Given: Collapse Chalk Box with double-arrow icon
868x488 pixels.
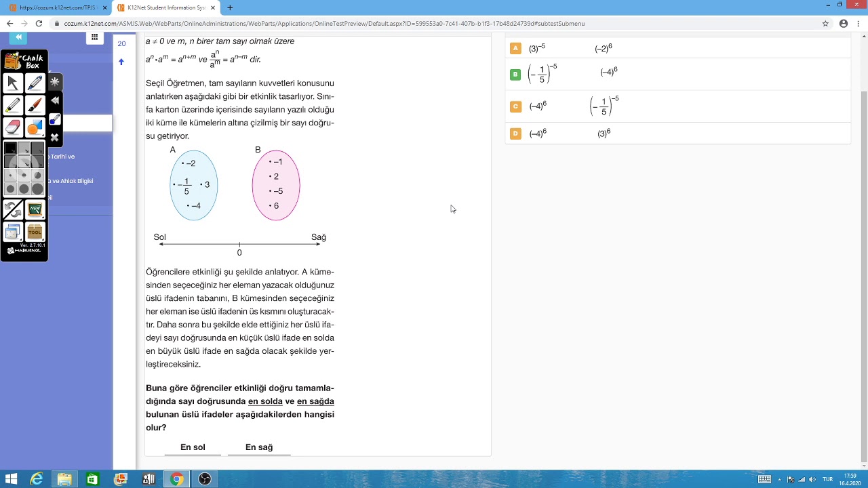Looking at the screenshot, I should (55, 100).
